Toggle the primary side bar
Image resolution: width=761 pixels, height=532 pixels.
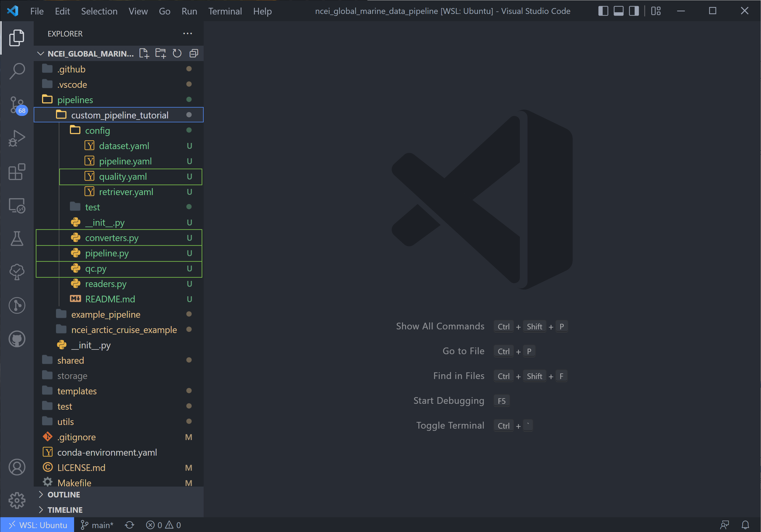tap(603, 11)
